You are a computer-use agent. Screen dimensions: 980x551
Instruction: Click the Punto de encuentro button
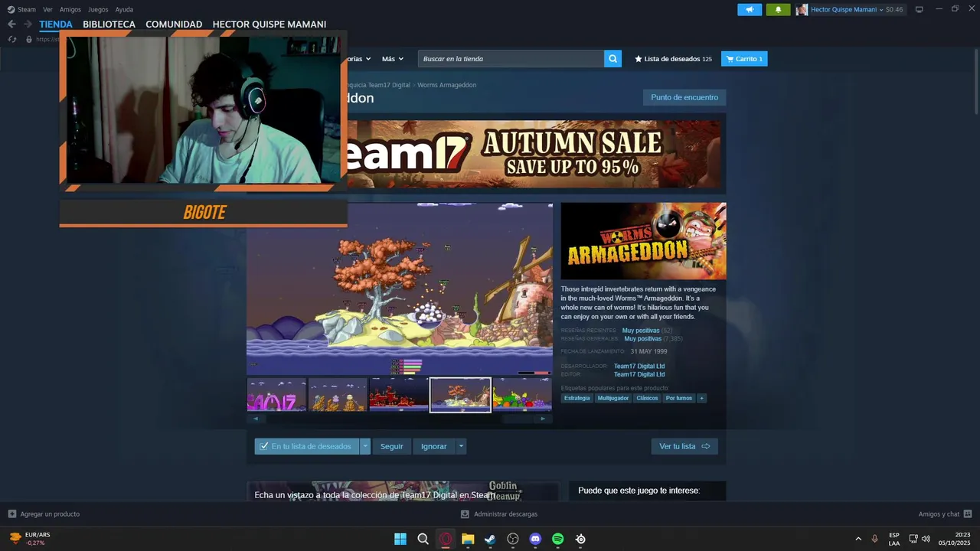pyautogui.click(x=684, y=97)
